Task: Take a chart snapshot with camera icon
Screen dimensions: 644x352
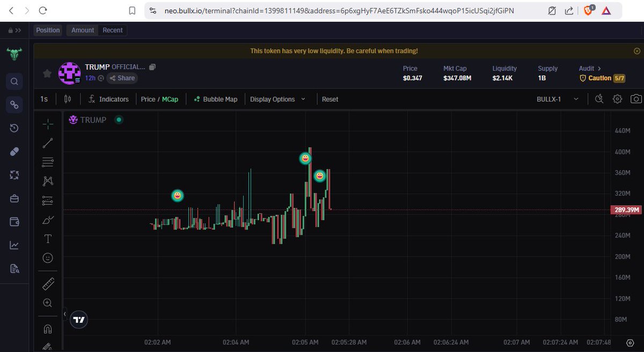Action: click(636, 99)
